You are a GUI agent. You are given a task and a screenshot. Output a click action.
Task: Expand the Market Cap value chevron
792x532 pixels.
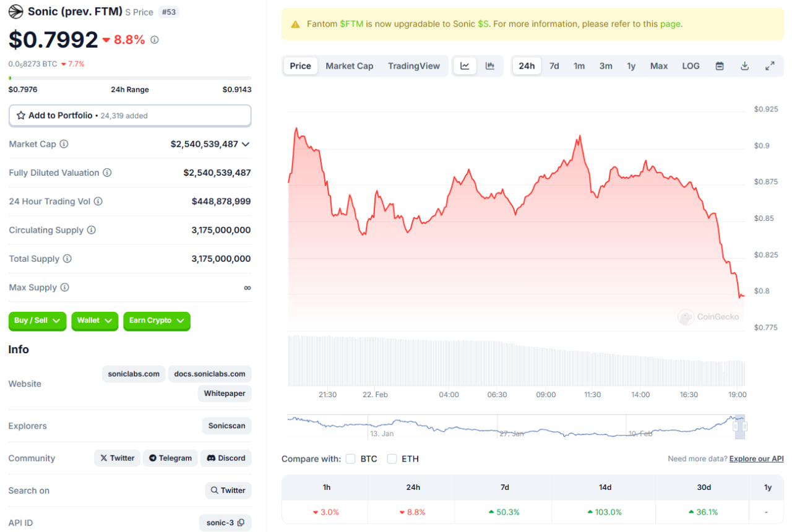click(x=246, y=144)
